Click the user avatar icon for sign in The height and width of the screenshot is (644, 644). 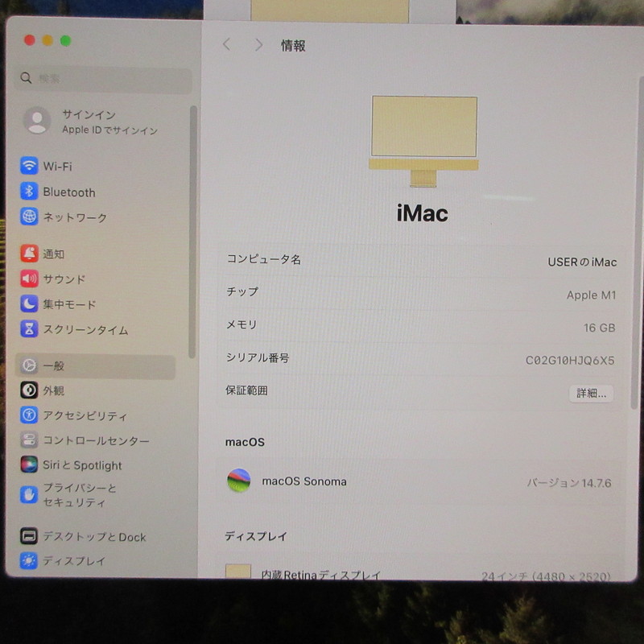37,121
